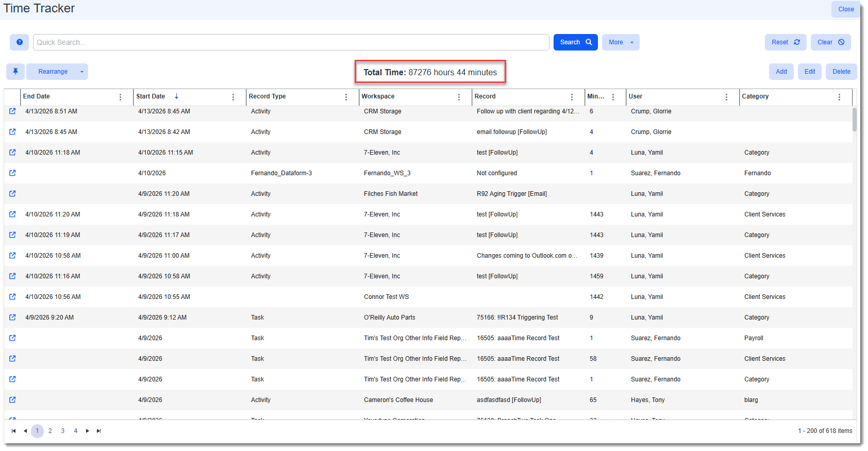Sort by the Start Date column header
Viewport: 868px width, 451px height.
click(x=151, y=96)
